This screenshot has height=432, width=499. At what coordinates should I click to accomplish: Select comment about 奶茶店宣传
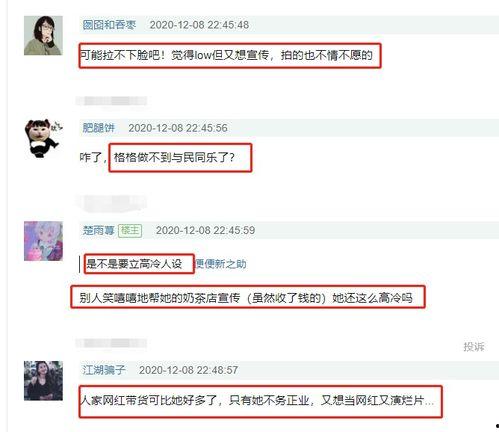(246, 297)
